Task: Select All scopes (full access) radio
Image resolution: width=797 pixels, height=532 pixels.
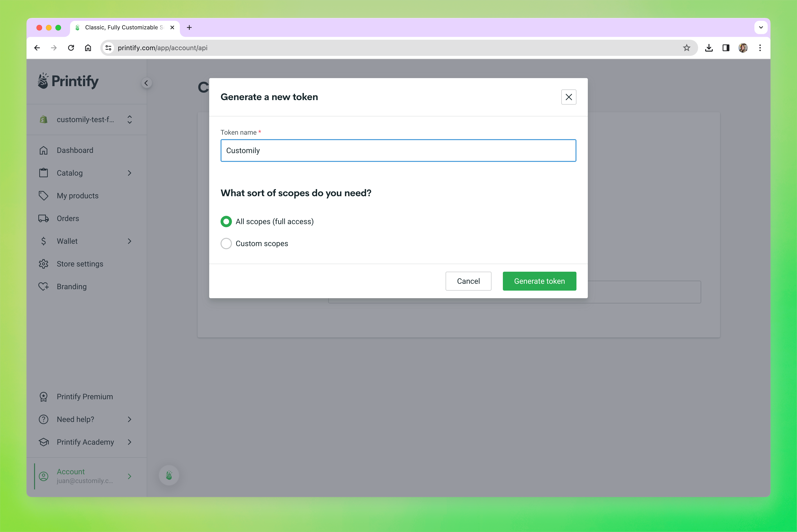Action: [226, 222]
